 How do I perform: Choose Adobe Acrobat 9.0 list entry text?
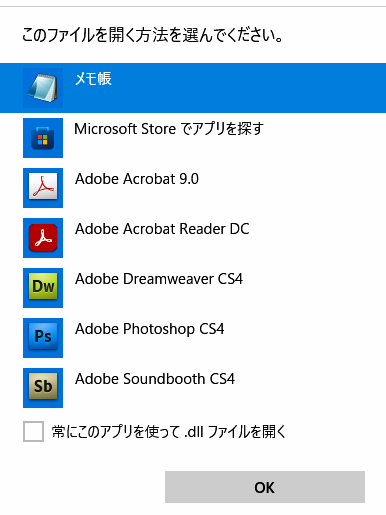tap(137, 179)
